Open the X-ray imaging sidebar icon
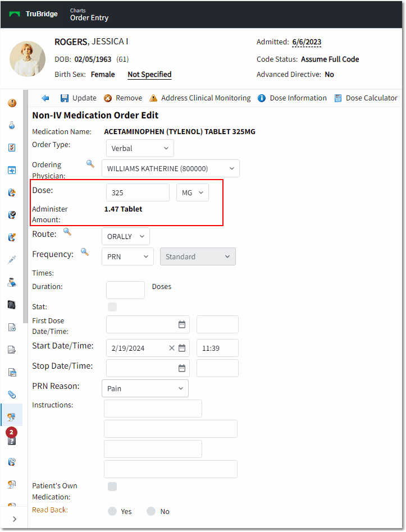 [x=12, y=305]
